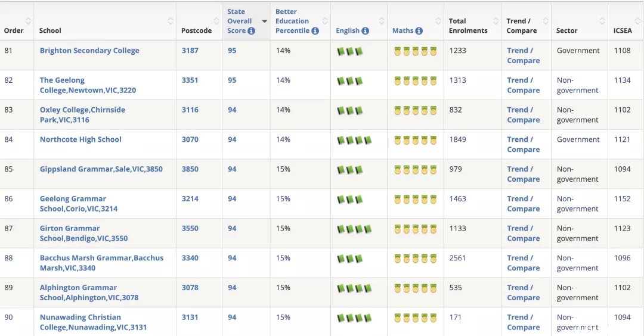This screenshot has width=644, height=336.
Task: Click English book icons for Brighton Secondary College
Action: [350, 52]
